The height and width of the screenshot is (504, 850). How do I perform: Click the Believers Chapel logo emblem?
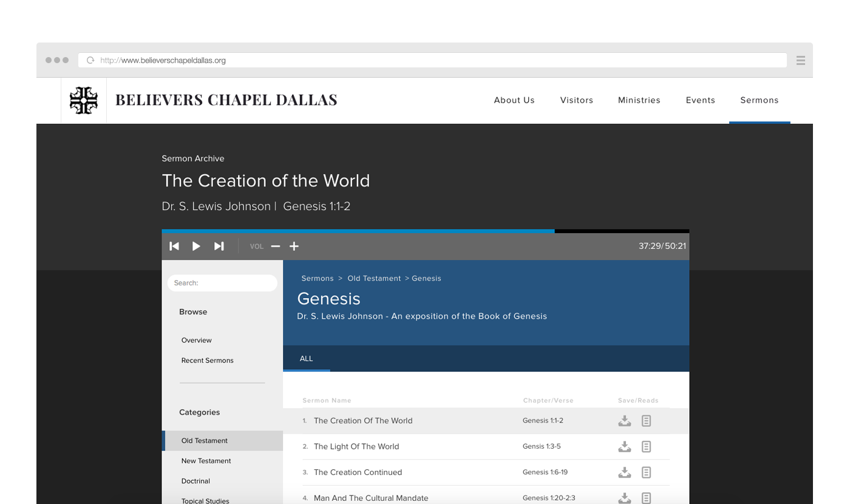click(x=84, y=100)
